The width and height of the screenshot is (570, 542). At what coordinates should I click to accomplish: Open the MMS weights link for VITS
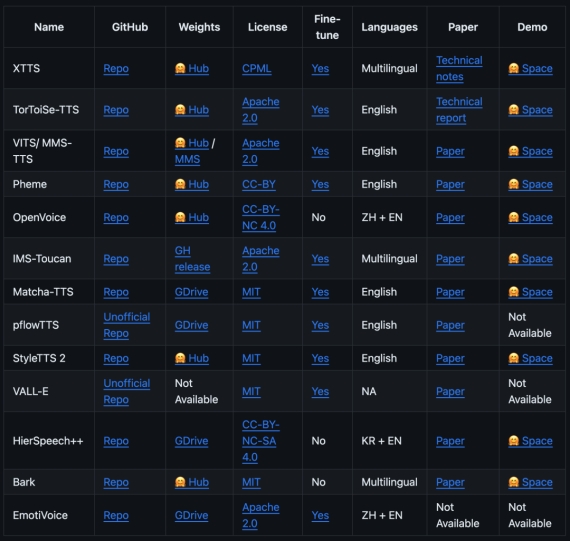(187, 159)
